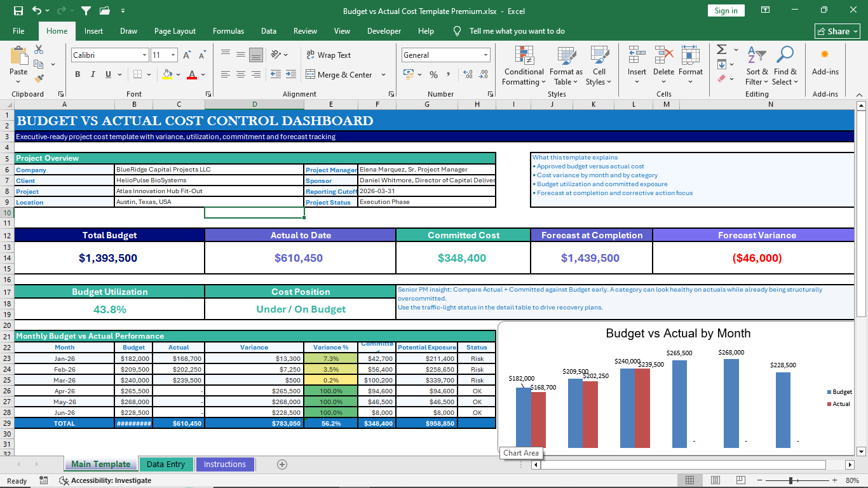Apply yellow fill color bucket

pyautogui.click(x=167, y=74)
